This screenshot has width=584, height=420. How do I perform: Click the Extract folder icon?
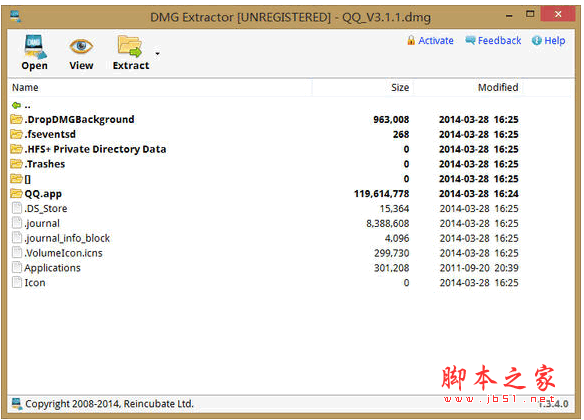point(130,47)
